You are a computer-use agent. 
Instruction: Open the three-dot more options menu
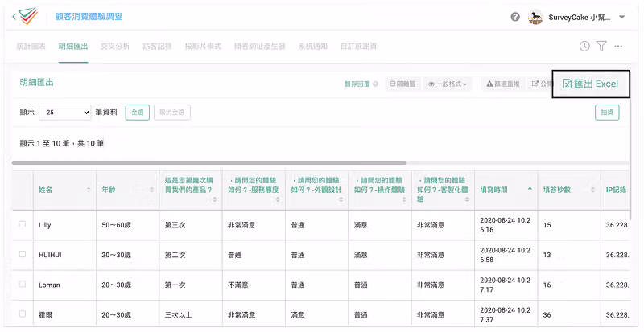point(618,47)
